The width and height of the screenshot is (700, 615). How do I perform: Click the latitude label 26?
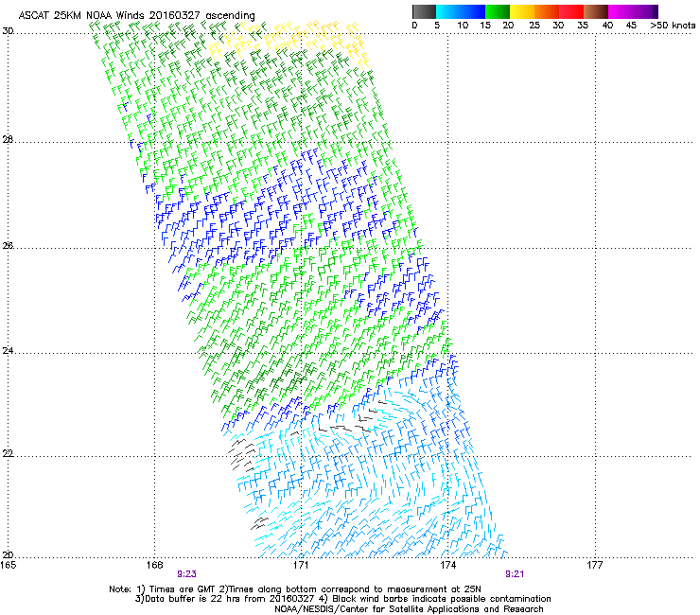(x=8, y=246)
